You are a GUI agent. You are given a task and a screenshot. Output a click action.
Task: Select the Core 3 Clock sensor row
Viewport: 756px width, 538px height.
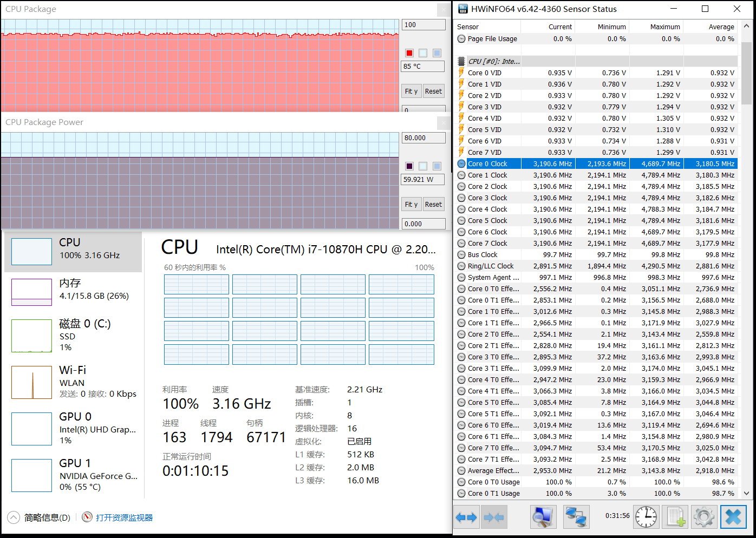point(487,198)
